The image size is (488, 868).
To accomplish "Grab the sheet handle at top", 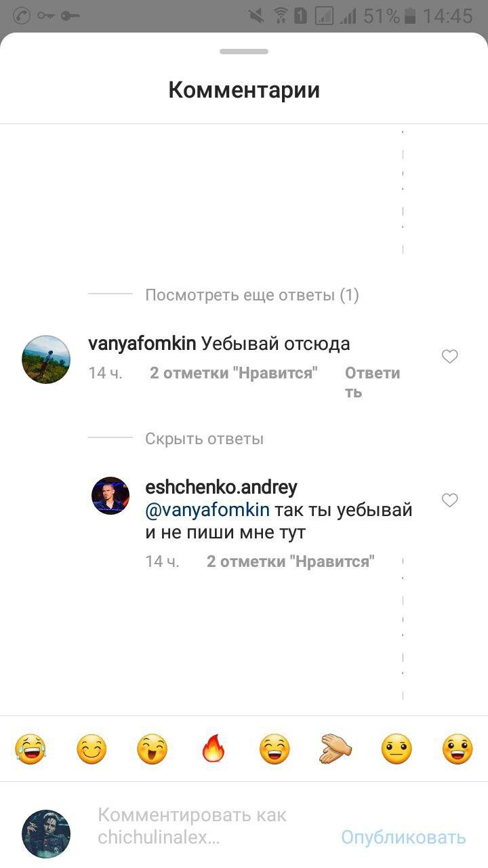I will click(x=244, y=52).
